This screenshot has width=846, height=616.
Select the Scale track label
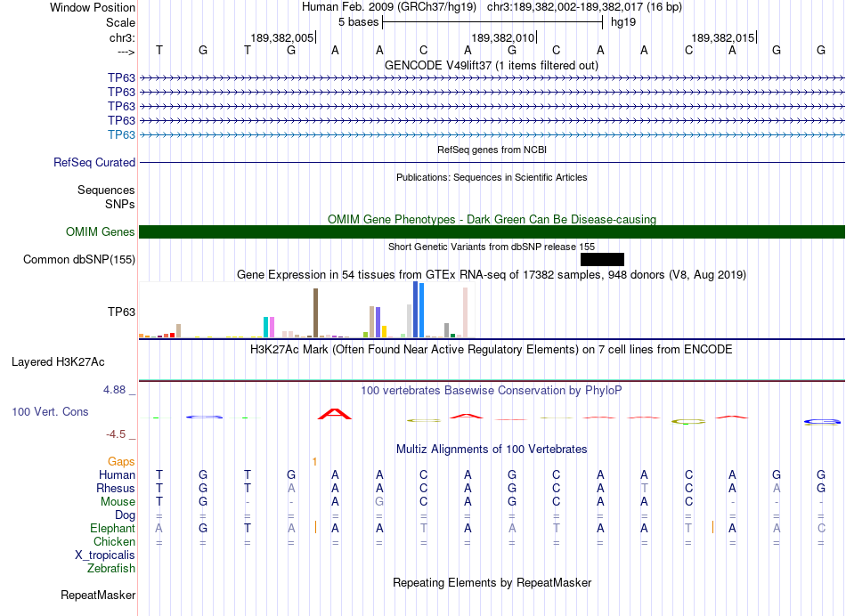(120, 22)
